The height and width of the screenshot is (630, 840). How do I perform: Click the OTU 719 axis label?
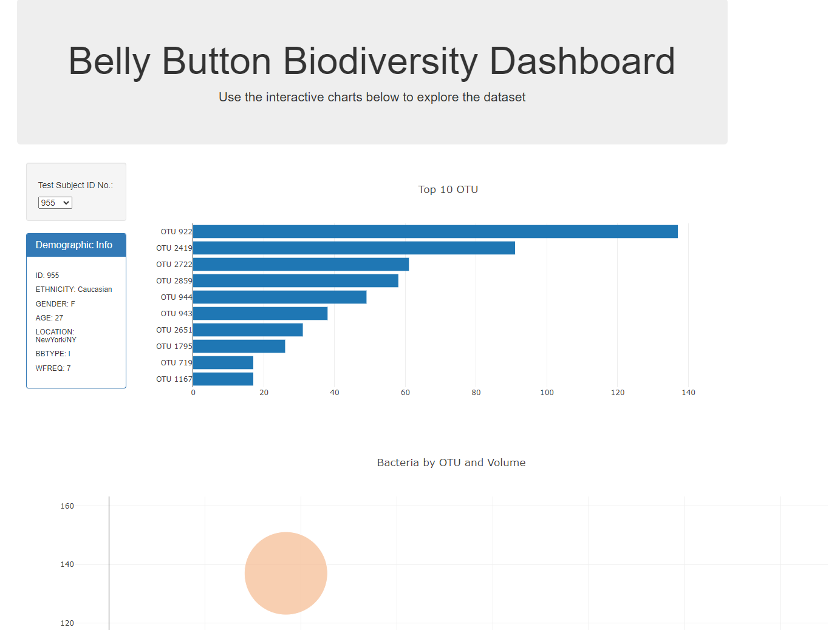pyautogui.click(x=177, y=362)
